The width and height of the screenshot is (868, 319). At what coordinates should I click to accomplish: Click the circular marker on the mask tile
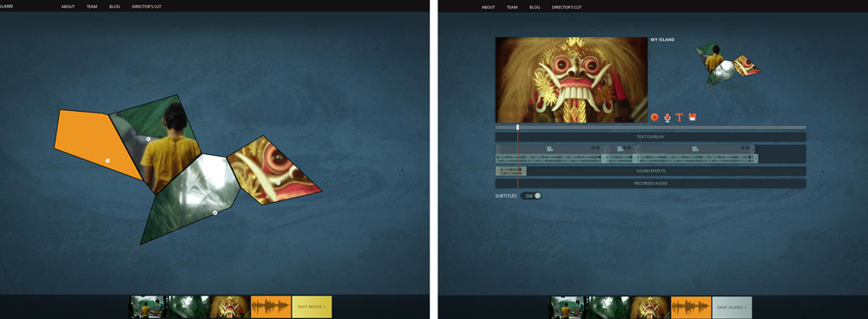[x=279, y=182]
